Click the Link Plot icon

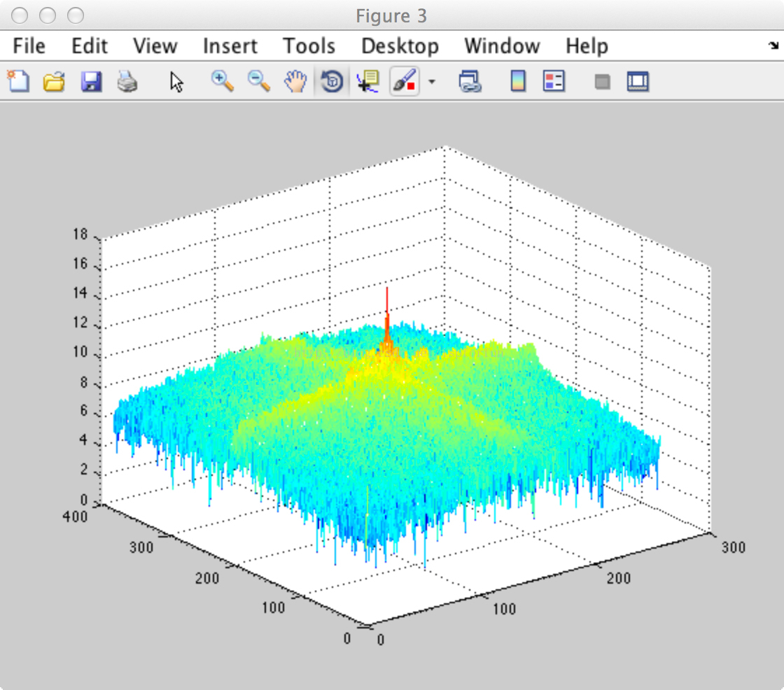tap(470, 81)
